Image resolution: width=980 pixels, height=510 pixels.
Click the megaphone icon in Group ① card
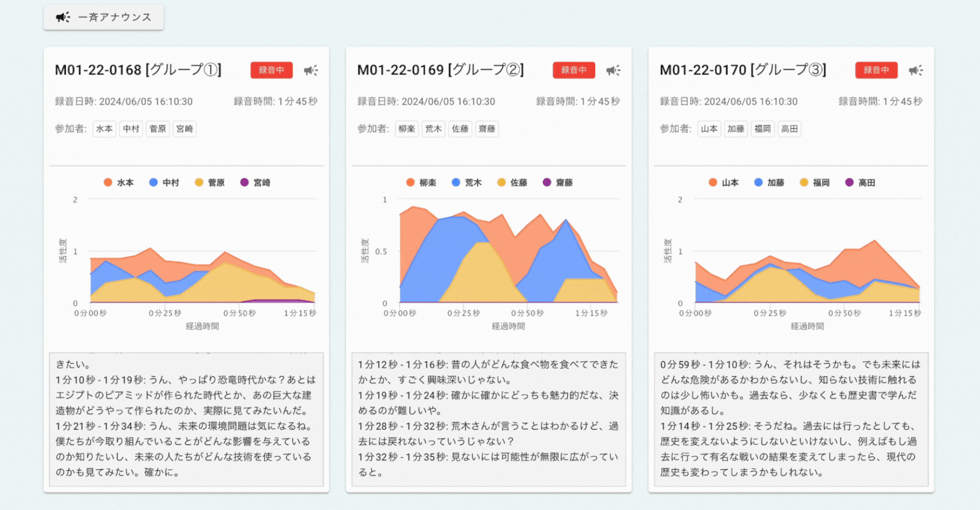coord(311,70)
